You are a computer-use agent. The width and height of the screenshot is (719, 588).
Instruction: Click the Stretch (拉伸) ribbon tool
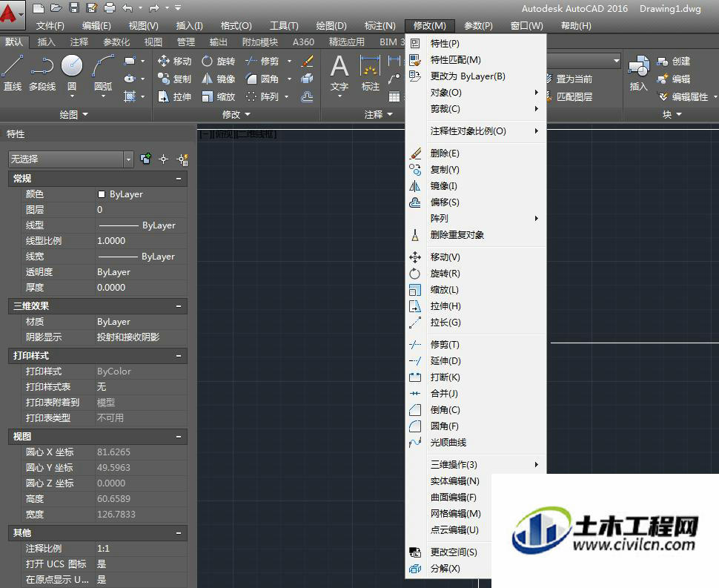(x=174, y=97)
